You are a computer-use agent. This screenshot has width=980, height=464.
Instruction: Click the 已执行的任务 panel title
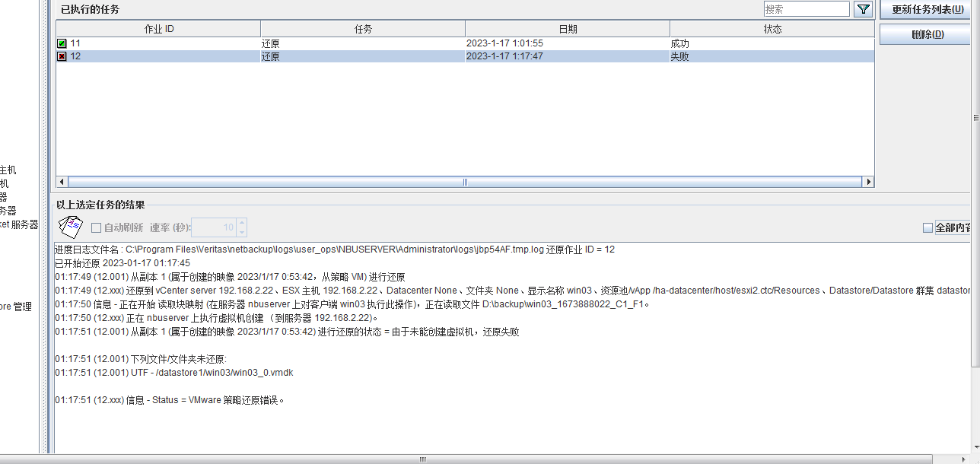[x=91, y=9]
